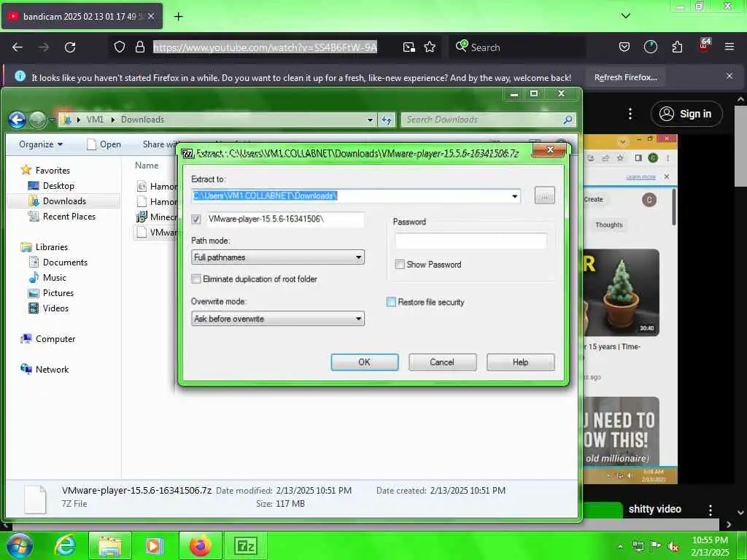
Task: Open cactus video thumbnail 30:40
Action: 622,292
